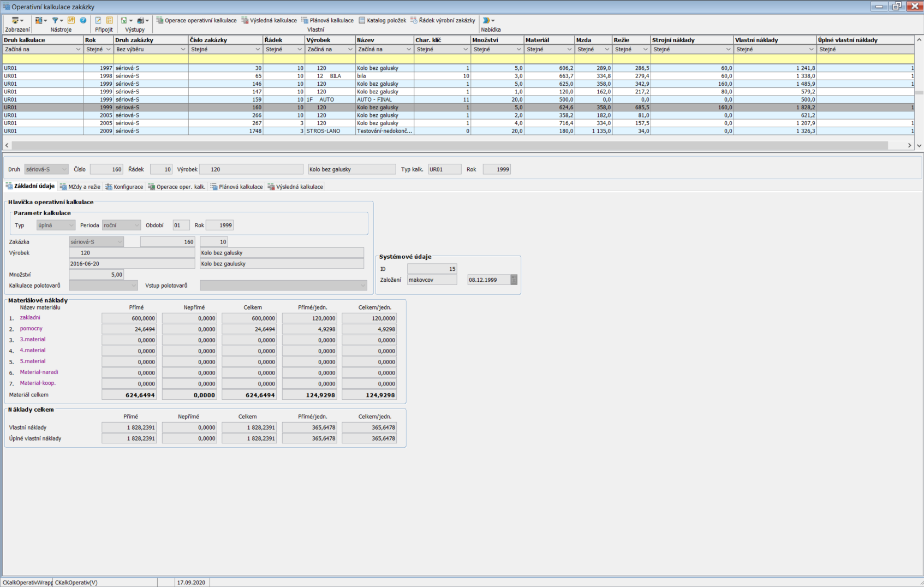Open Operace operativní kalkulace from toolbar
Viewport: 924px width, 587px height.
196,20
